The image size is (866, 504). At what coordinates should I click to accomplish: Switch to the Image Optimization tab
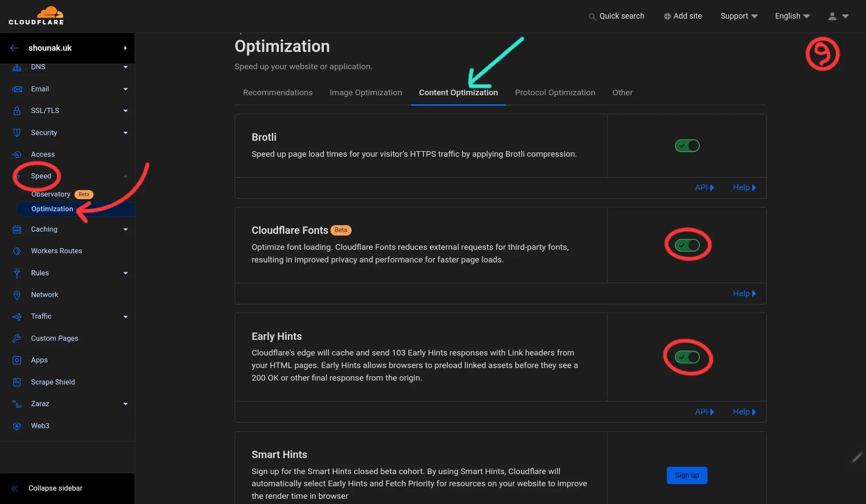click(366, 93)
